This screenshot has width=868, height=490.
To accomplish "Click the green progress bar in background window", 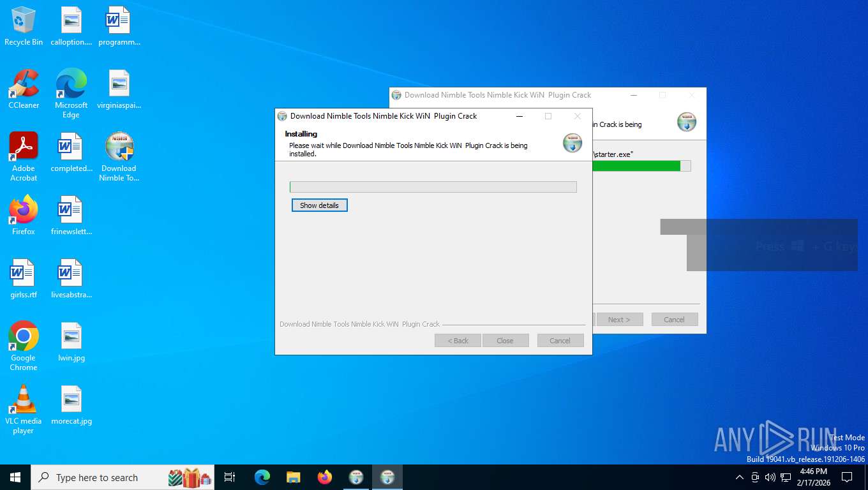I will [641, 166].
